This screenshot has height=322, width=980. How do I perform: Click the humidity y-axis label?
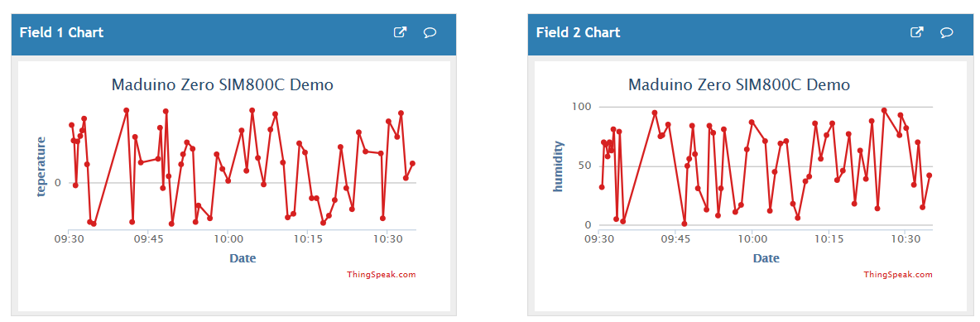tap(558, 166)
